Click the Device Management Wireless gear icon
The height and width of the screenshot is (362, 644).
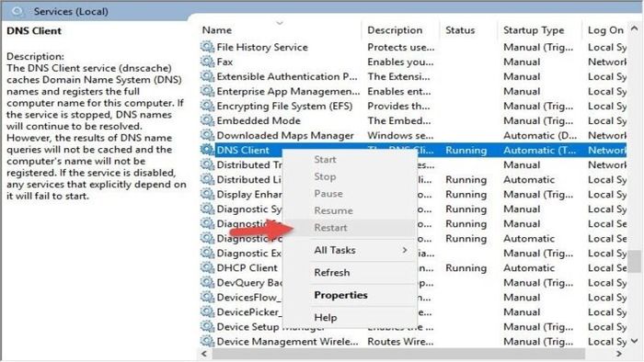pos(207,342)
